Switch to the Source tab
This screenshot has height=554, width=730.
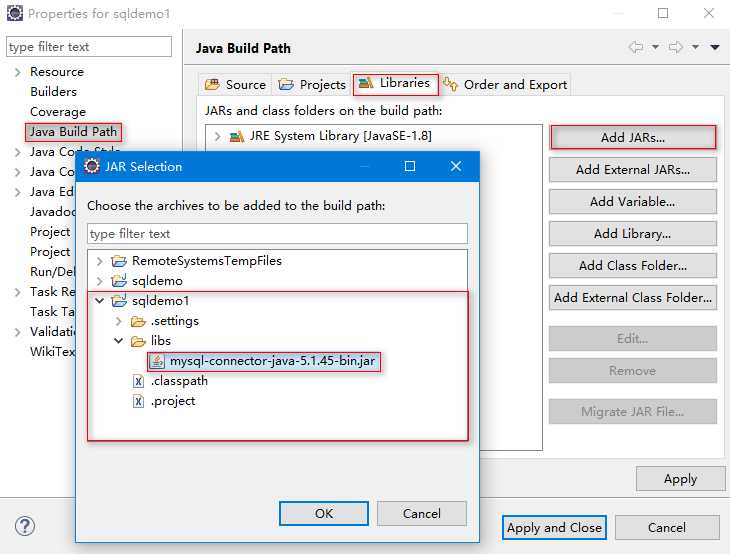[x=235, y=85]
